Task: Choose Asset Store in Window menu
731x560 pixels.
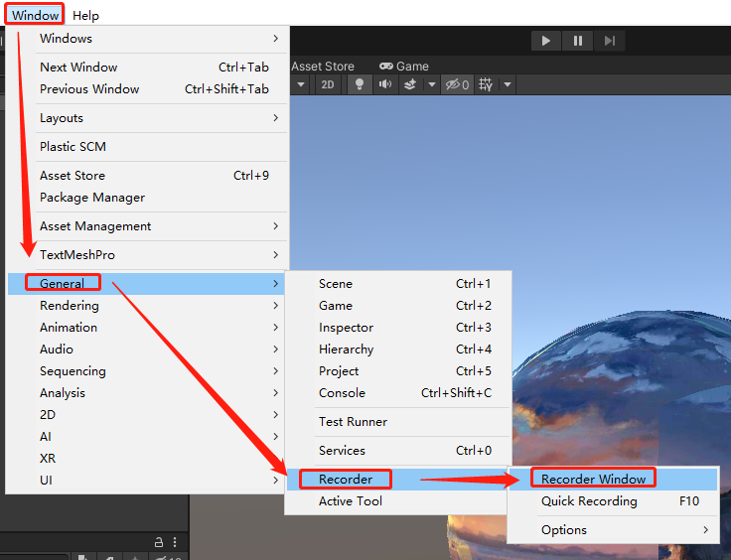Action: 147,176
